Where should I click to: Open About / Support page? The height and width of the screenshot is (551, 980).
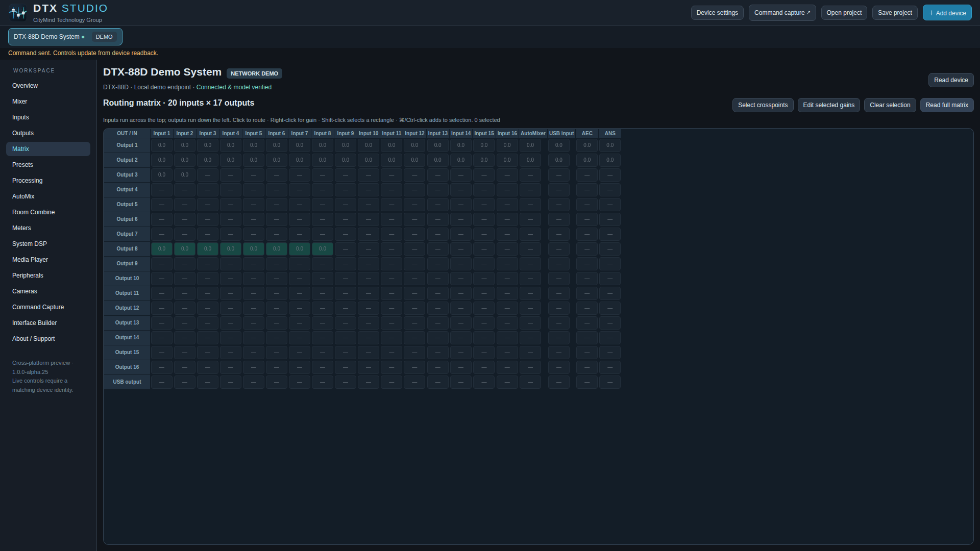pyautogui.click(x=48, y=339)
